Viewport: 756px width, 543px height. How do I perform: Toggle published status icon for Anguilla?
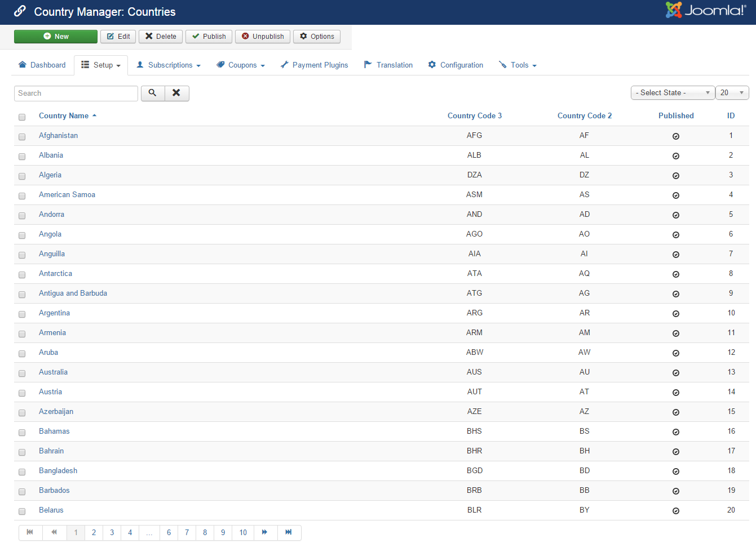pyautogui.click(x=676, y=255)
